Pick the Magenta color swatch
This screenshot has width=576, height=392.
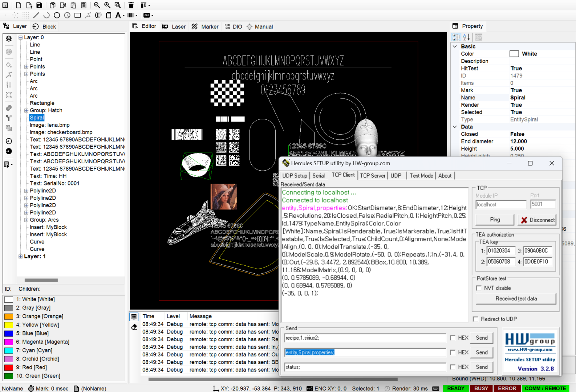(x=9, y=342)
